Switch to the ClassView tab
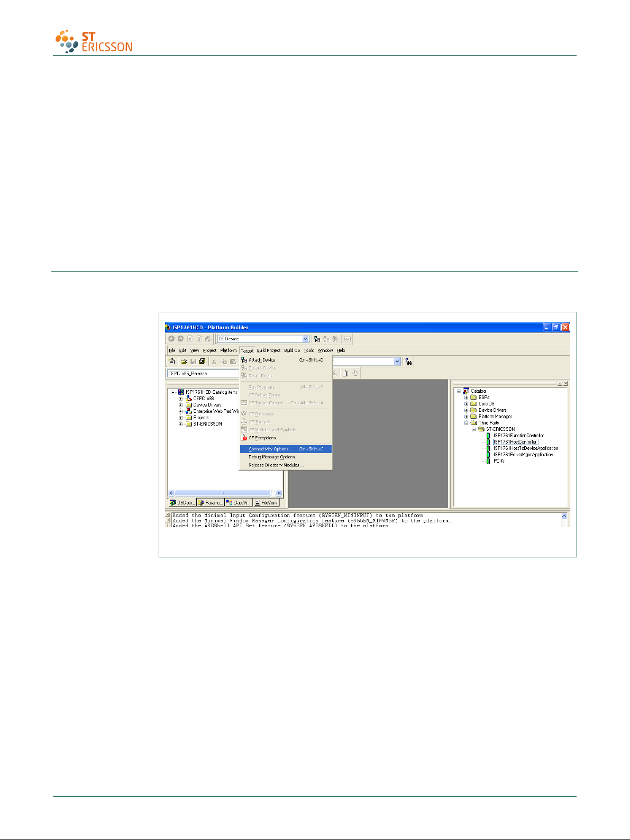 pos(239,503)
